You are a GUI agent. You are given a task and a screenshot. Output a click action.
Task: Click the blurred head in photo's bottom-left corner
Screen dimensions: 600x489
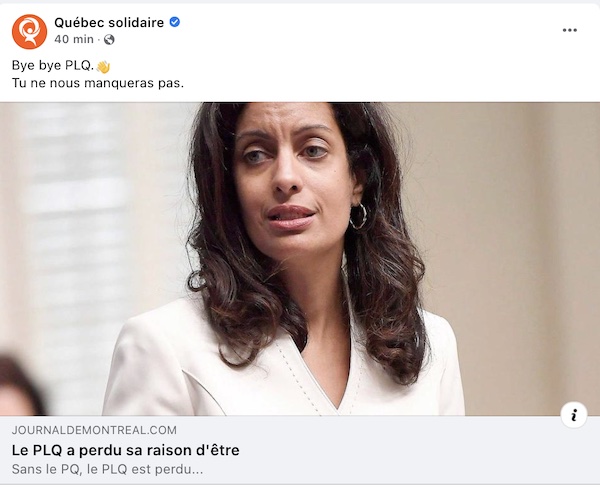tap(19, 386)
